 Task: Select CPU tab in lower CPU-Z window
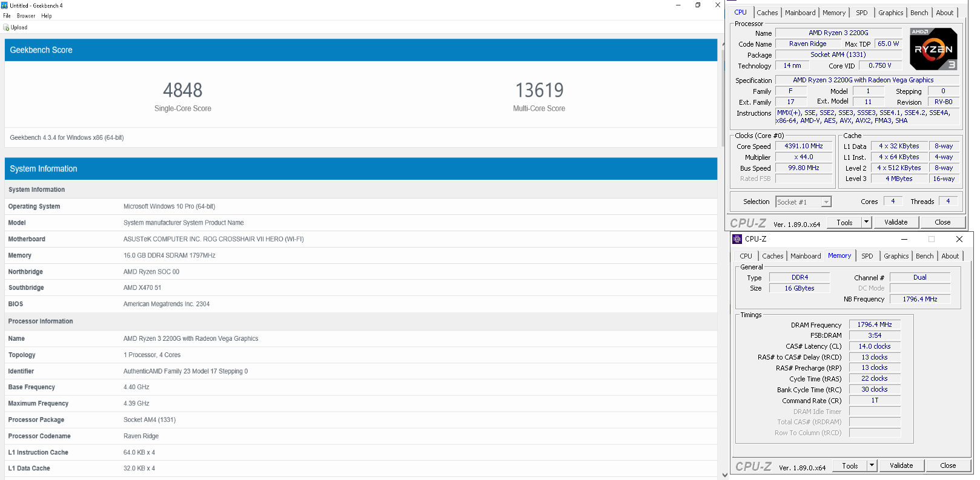click(x=746, y=256)
